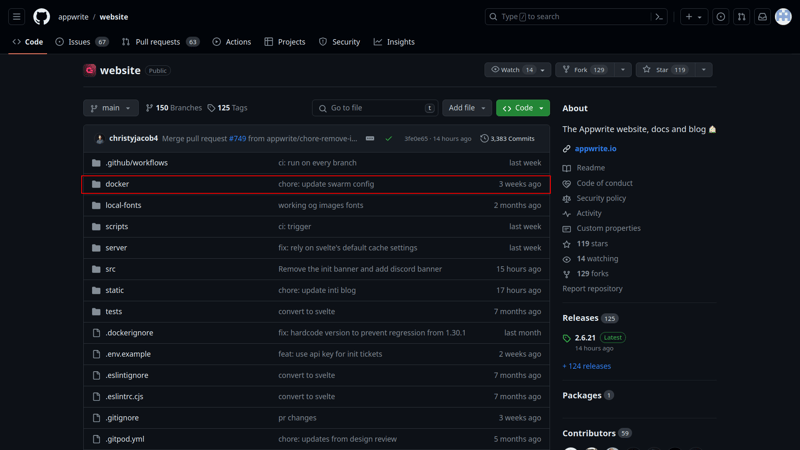
Task: Switch to the Actions tab
Action: click(232, 42)
